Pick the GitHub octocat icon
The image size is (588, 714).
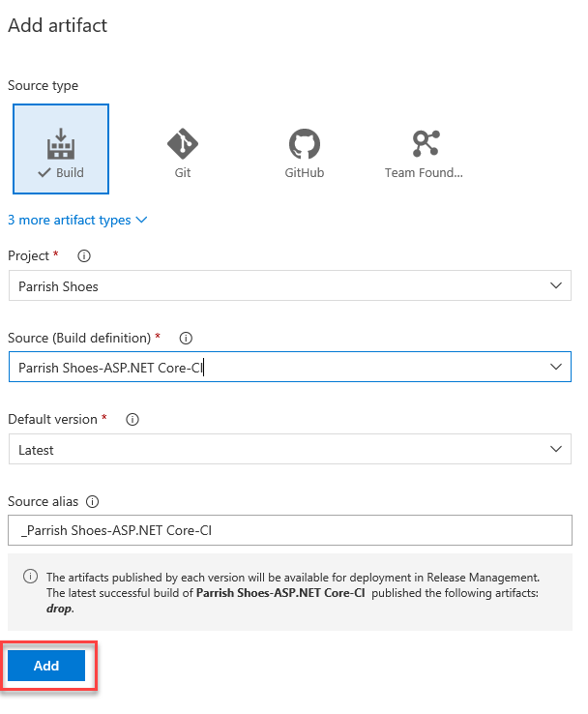(x=304, y=144)
